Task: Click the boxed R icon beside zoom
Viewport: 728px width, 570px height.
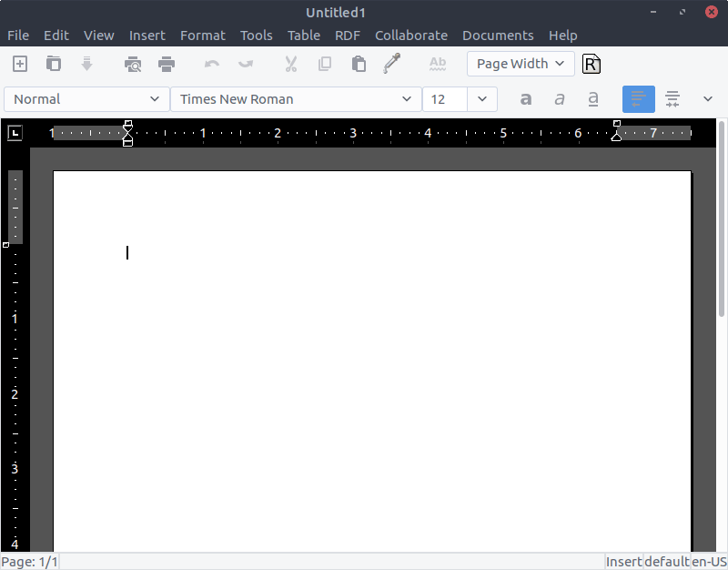Action: point(591,64)
